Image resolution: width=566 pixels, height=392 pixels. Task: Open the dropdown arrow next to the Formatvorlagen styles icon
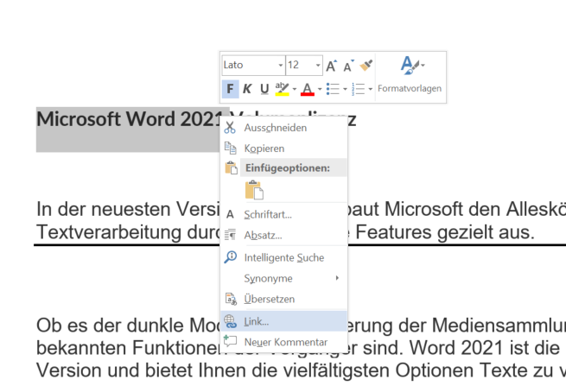(x=423, y=66)
